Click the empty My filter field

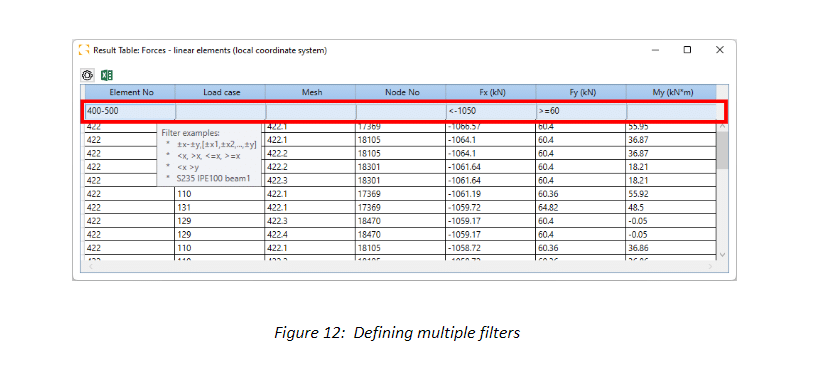[672, 111]
